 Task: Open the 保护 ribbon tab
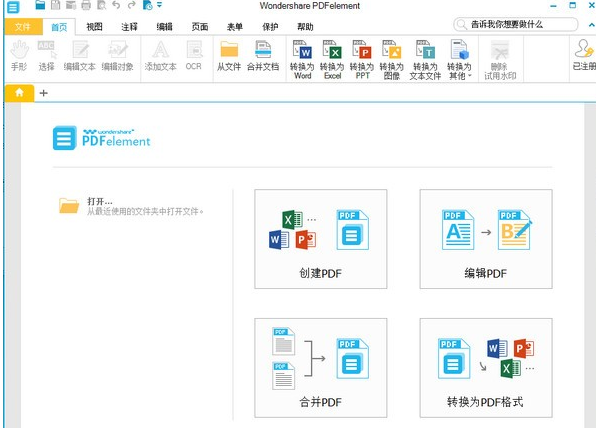click(270, 27)
